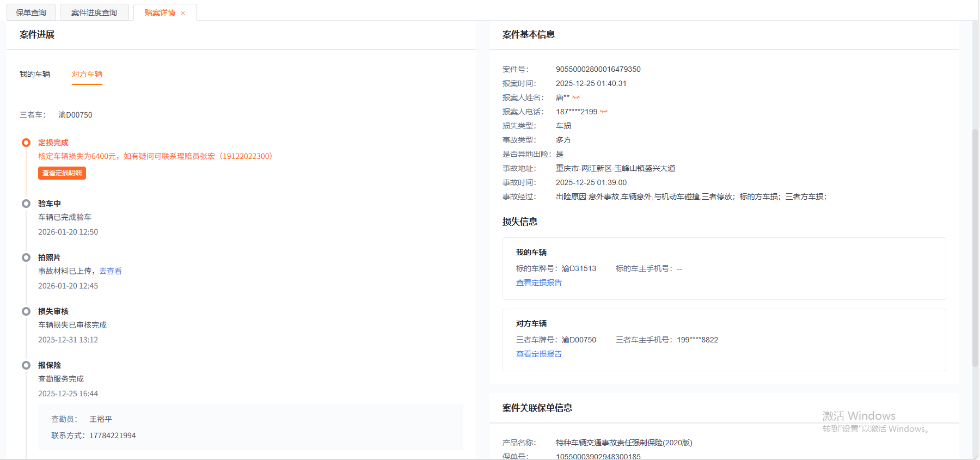
Task: Click the 报保险 timeline node circle
Action: coord(26,365)
